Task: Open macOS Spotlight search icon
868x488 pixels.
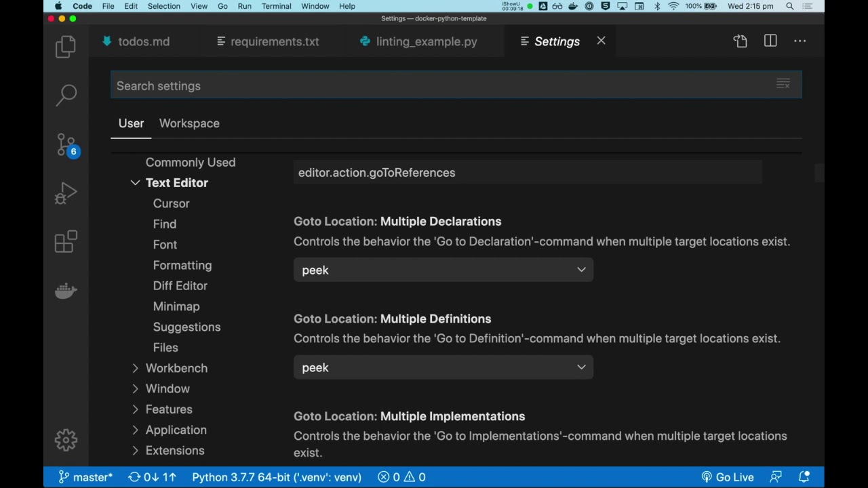Action: (x=790, y=6)
